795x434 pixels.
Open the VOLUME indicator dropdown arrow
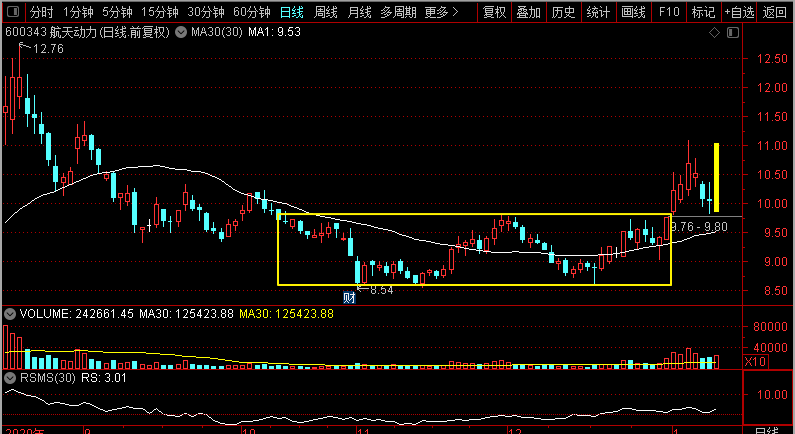(x=10, y=314)
